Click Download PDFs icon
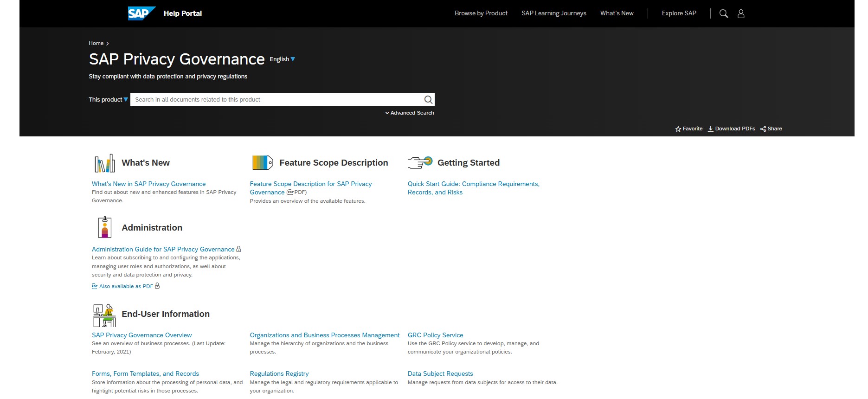Image resolution: width=868 pixels, height=399 pixels. pos(710,129)
